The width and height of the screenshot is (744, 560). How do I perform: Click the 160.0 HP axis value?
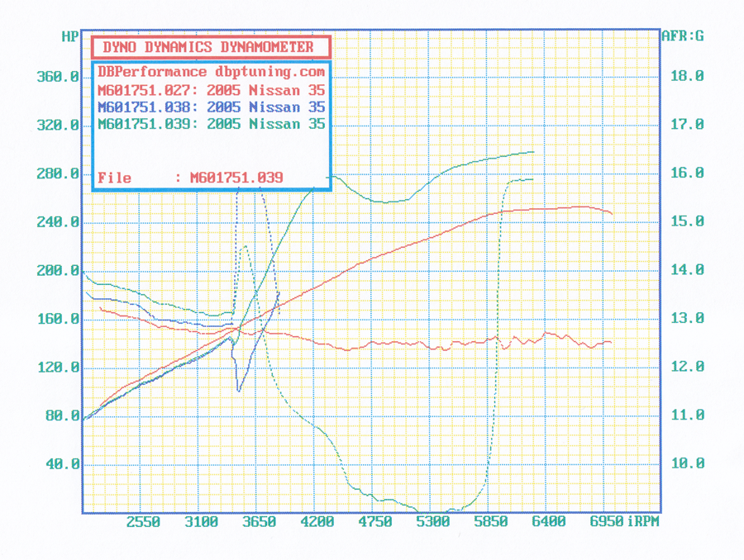[x=58, y=319]
